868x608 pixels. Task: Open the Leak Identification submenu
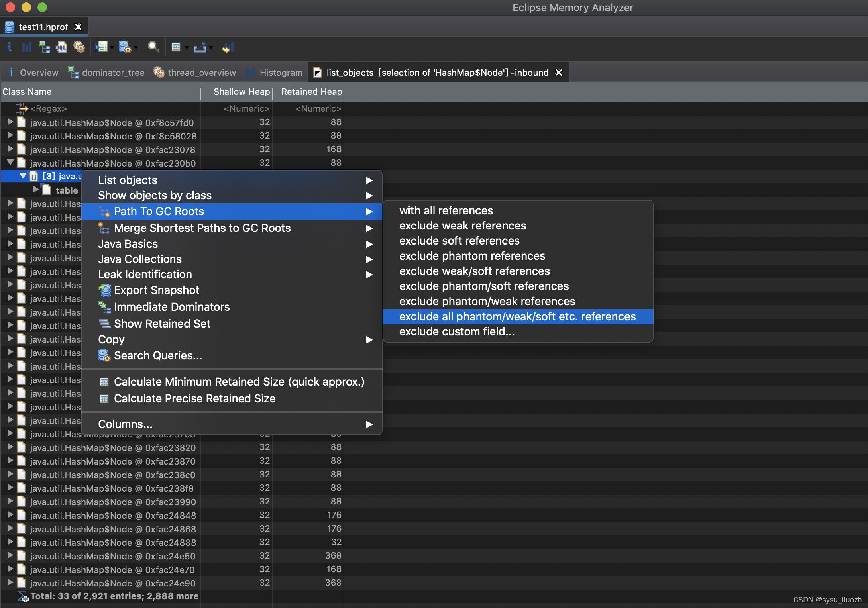coord(232,275)
